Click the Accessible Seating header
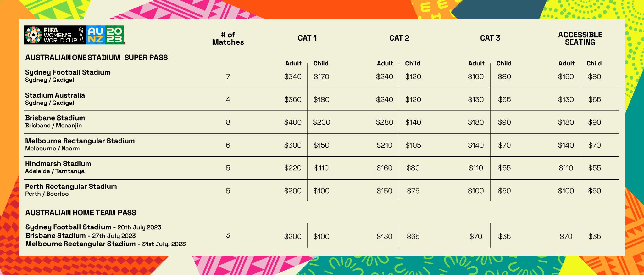644x275 pixels. coord(580,38)
